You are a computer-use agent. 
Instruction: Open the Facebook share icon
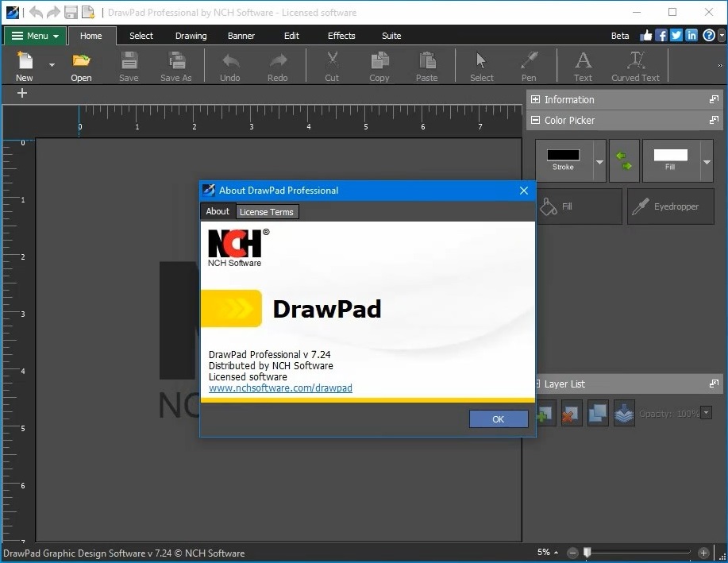pyautogui.click(x=661, y=35)
